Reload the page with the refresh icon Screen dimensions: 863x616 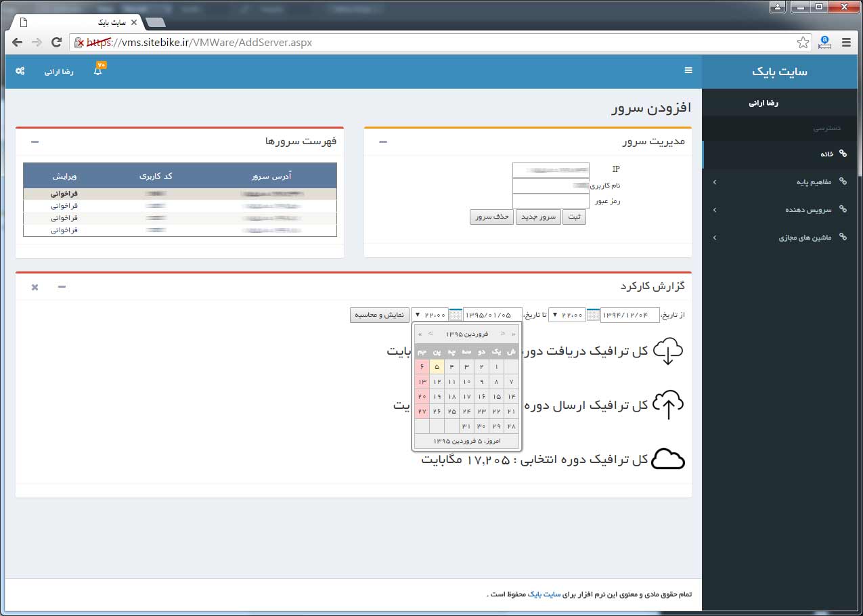[x=57, y=42]
